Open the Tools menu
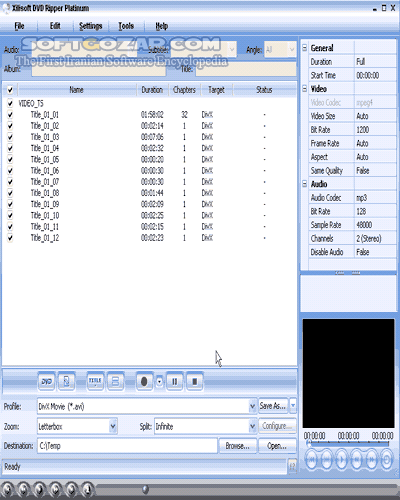 pos(126,26)
